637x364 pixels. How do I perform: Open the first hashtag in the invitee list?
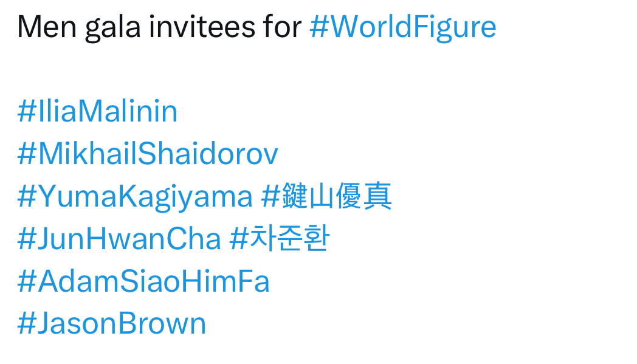point(97,112)
